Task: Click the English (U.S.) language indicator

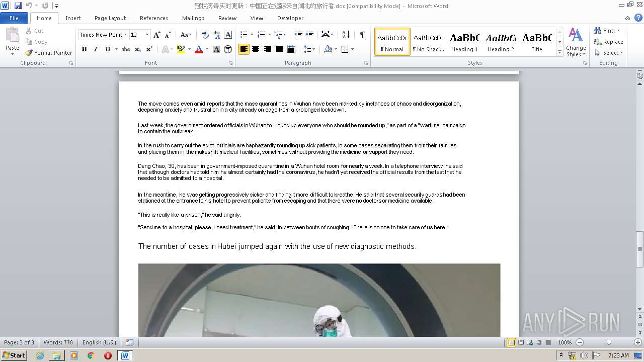Action: pos(99,342)
